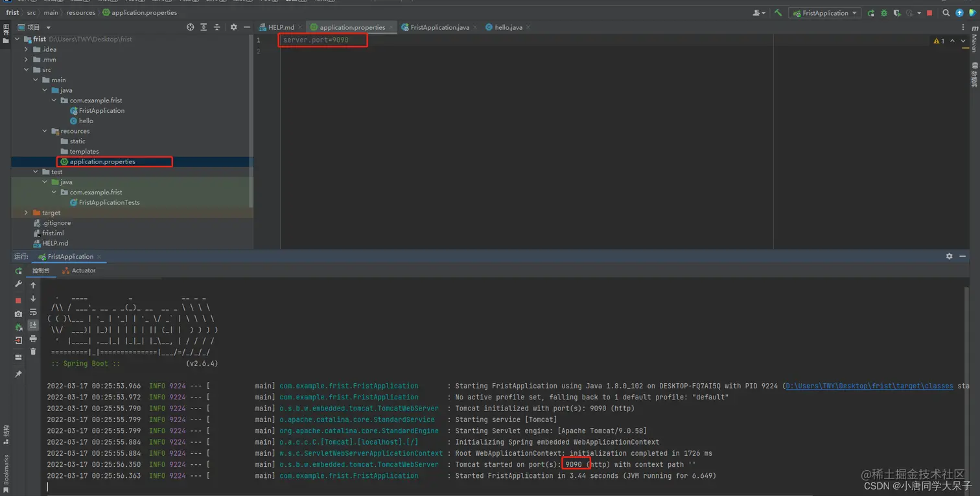Open run panel gear settings
This screenshot has width=980, height=496.
click(950, 257)
